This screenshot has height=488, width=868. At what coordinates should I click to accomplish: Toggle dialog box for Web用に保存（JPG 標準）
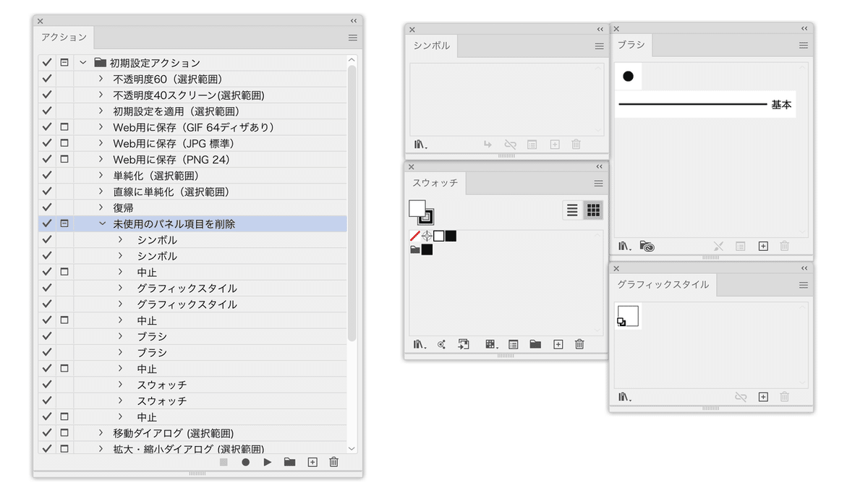pos(64,143)
